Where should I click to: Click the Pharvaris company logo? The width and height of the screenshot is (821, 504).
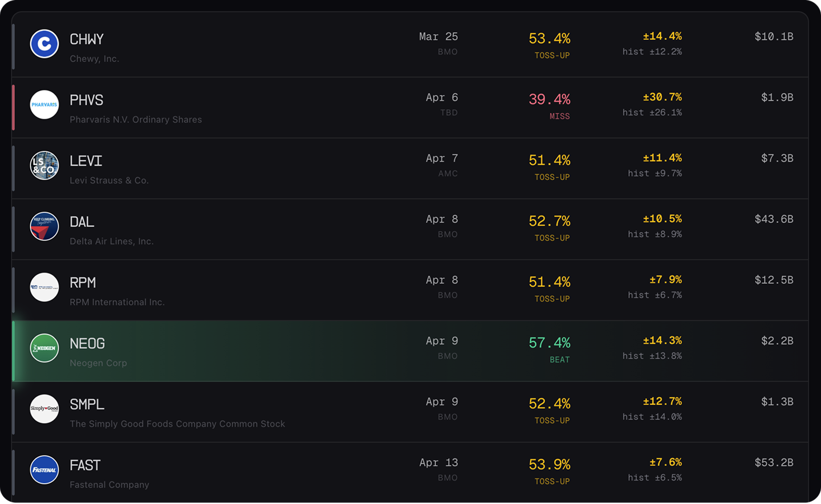[x=44, y=105]
